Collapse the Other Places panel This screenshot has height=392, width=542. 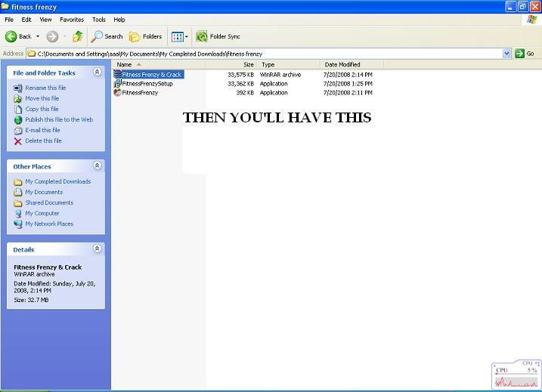pos(97,165)
